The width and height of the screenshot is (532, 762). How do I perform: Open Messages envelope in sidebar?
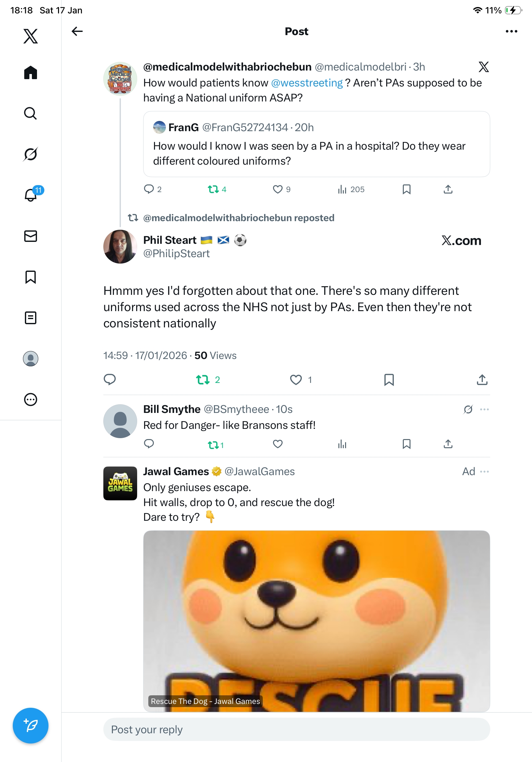[31, 236]
